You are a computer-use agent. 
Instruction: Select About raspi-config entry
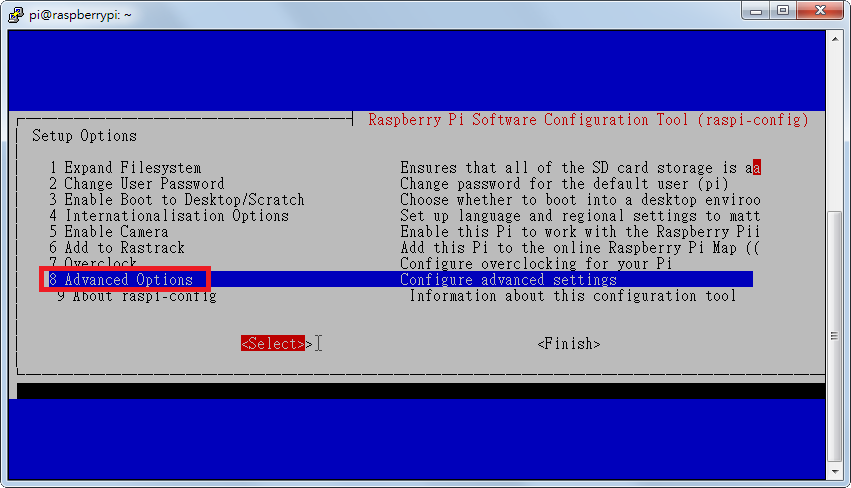tap(136, 296)
